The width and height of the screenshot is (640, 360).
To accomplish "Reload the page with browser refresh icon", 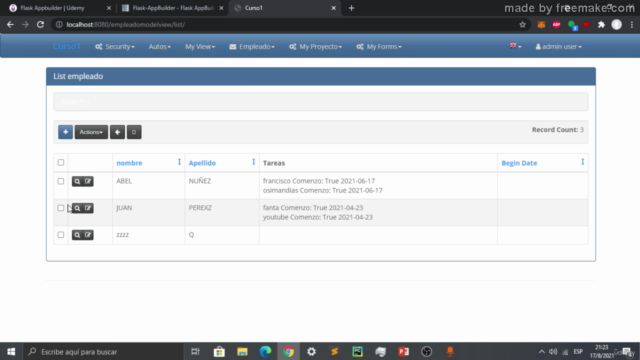I will click(x=40, y=24).
